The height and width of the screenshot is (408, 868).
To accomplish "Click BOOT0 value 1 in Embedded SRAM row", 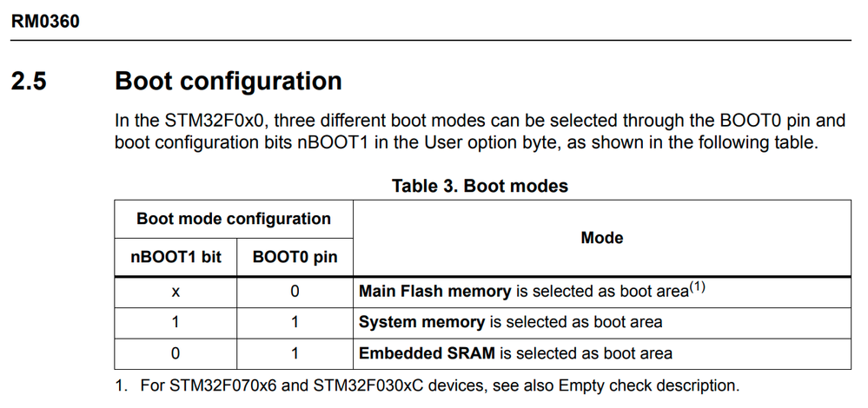I will (295, 352).
